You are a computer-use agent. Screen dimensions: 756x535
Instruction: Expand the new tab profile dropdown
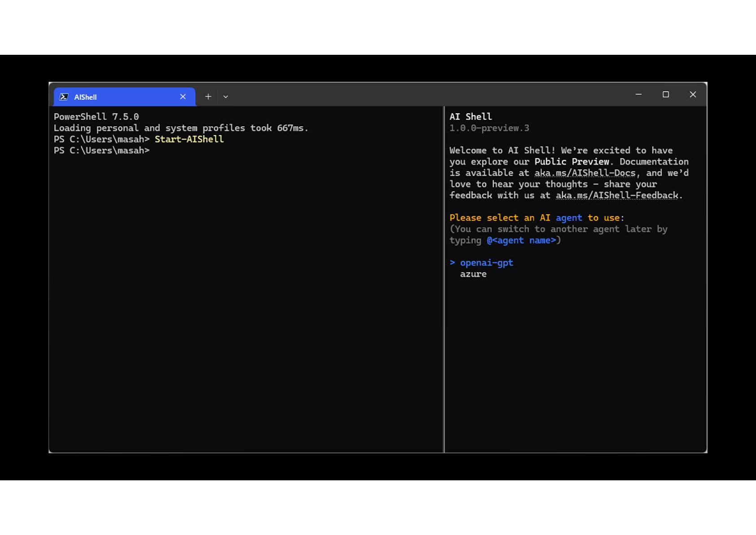pos(226,97)
